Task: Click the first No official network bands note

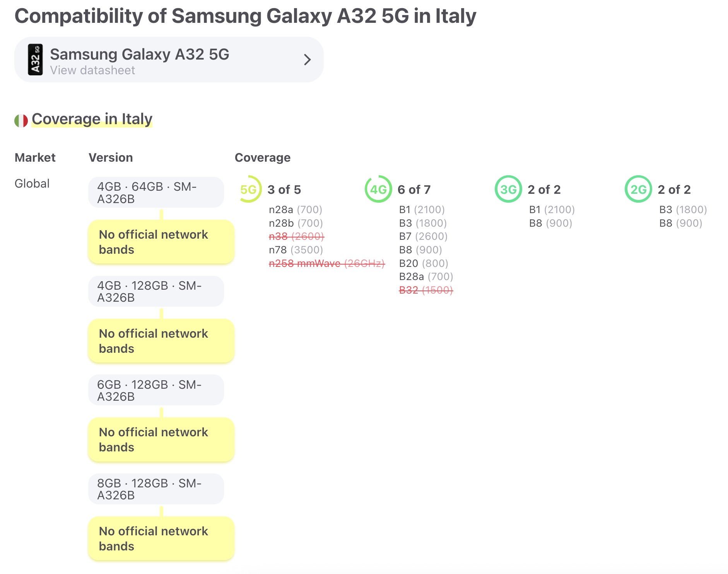Action: [161, 242]
